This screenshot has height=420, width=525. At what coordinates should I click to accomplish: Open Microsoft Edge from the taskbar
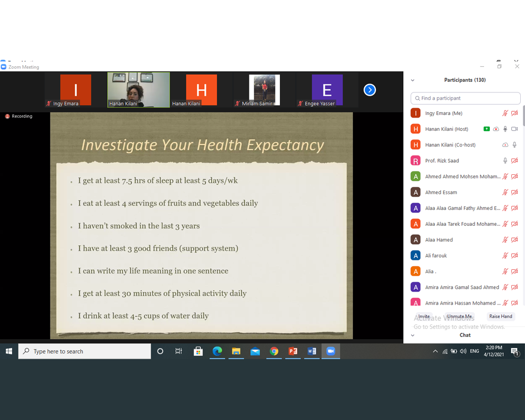217,351
